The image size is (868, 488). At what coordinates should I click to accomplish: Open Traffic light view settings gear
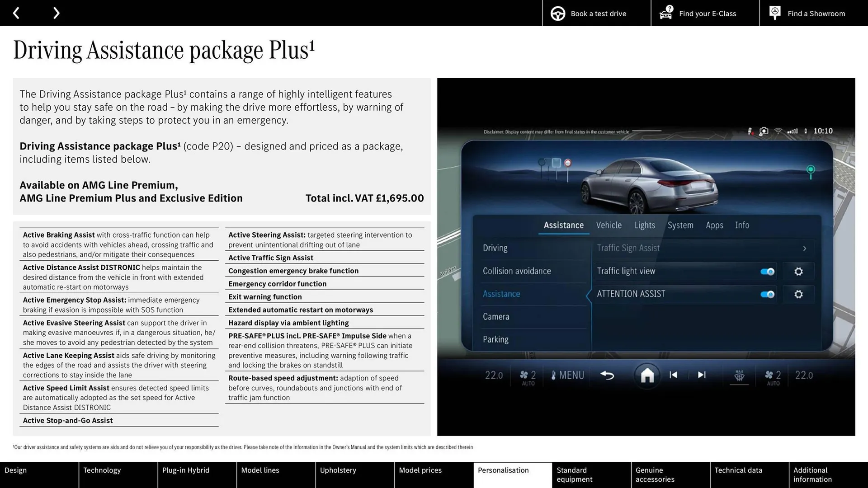coord(798,271)
